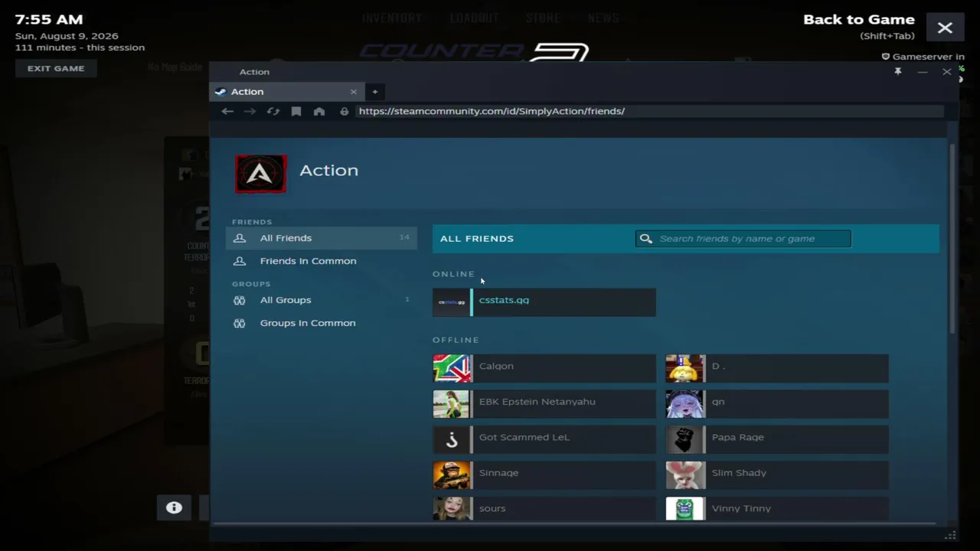Click Calgon's flag avatar

coord(452,368)
